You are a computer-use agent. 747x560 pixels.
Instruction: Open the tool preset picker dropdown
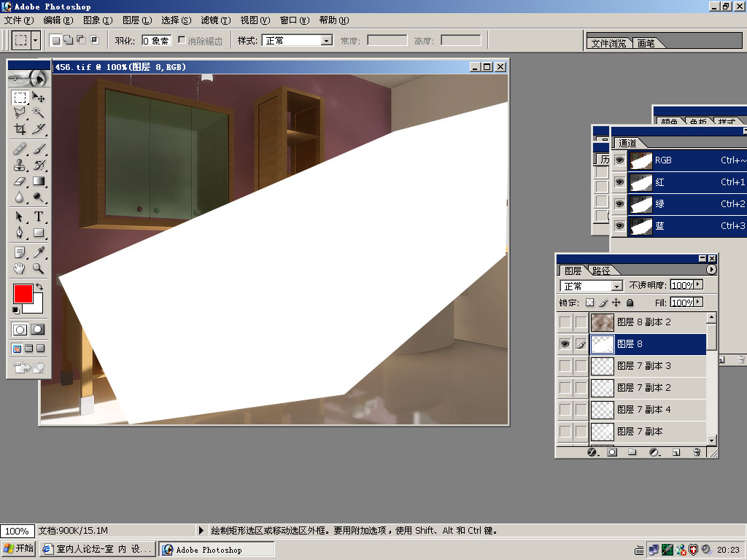click(x=35, y=41)
